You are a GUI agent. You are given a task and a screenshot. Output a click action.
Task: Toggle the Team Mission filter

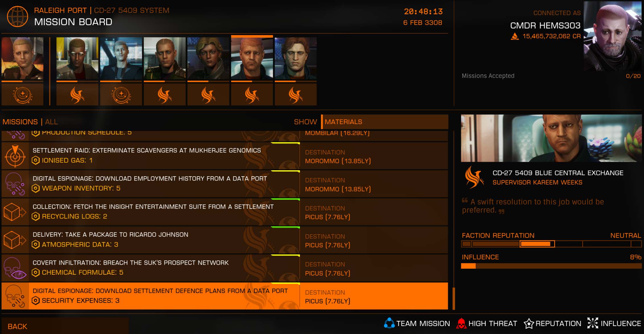click(417, 323)
